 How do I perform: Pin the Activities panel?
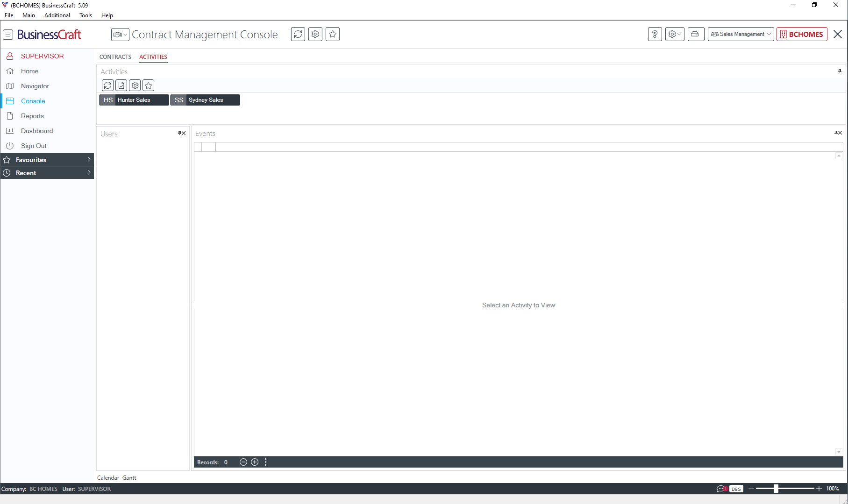[x=840, y=71]
